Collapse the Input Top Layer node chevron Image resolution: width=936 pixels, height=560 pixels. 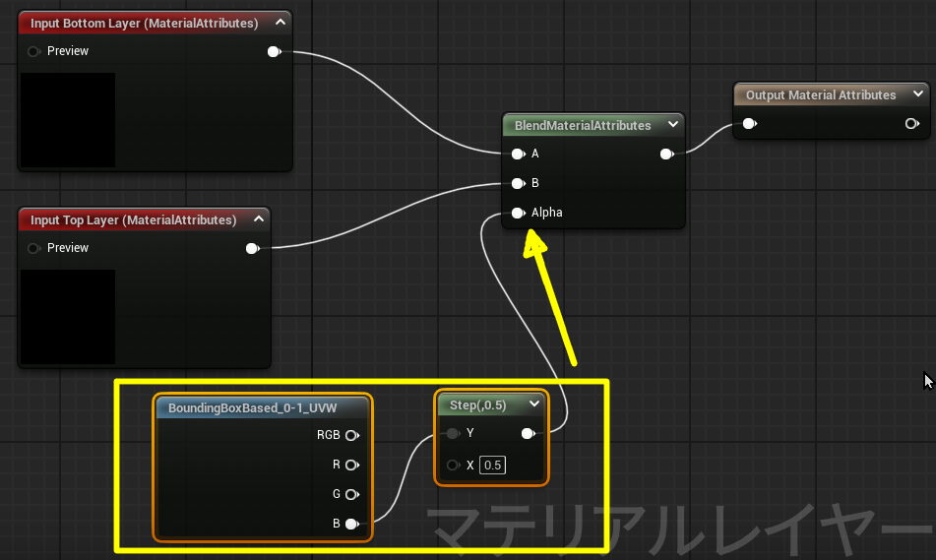(259, 219)
